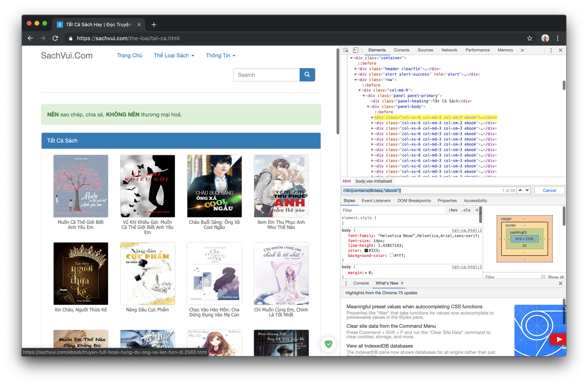Collapse the div class="row" node
The image size is (588, 385).
356,80
